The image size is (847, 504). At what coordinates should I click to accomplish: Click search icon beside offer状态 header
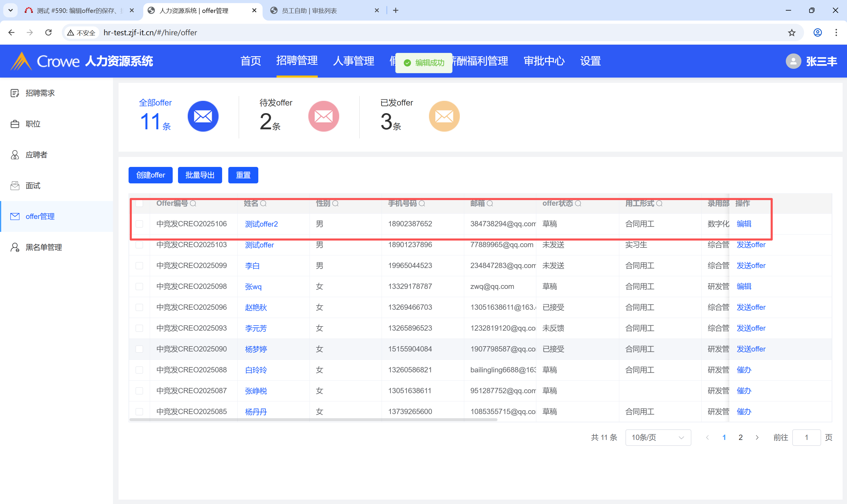coord(578,203)
